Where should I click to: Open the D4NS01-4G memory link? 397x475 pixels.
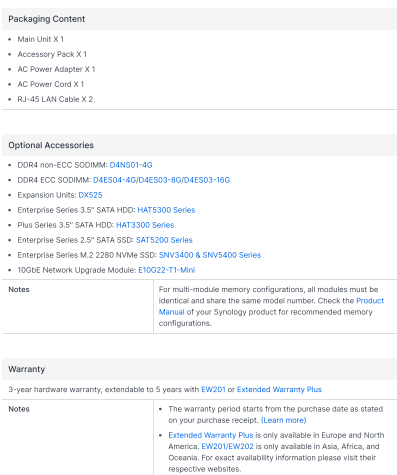pos(131,165)
